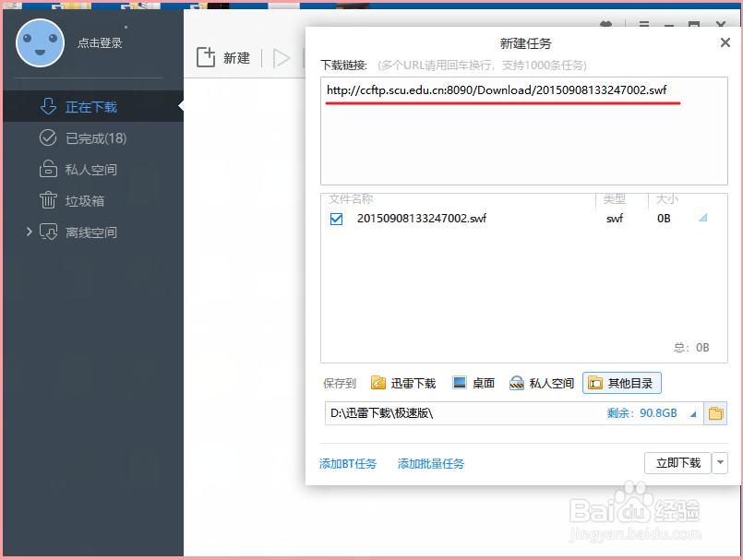Click the 总: 0B total size text

click(691, 347)
